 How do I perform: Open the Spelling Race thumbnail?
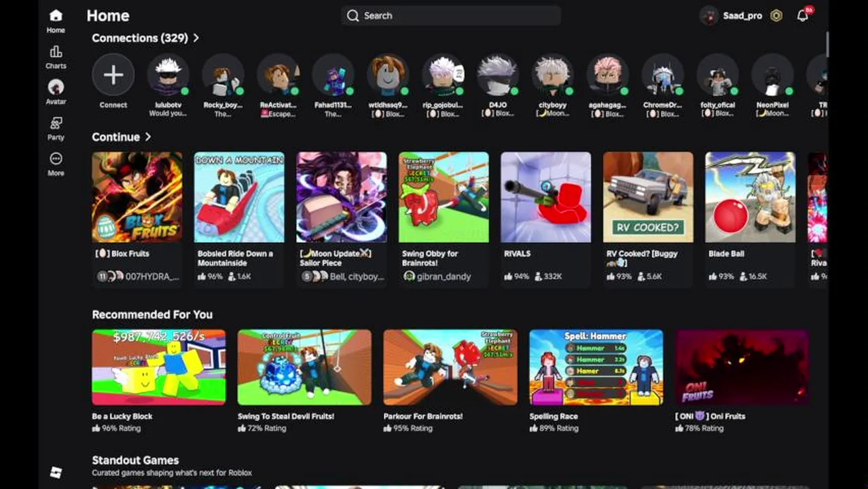596,367
